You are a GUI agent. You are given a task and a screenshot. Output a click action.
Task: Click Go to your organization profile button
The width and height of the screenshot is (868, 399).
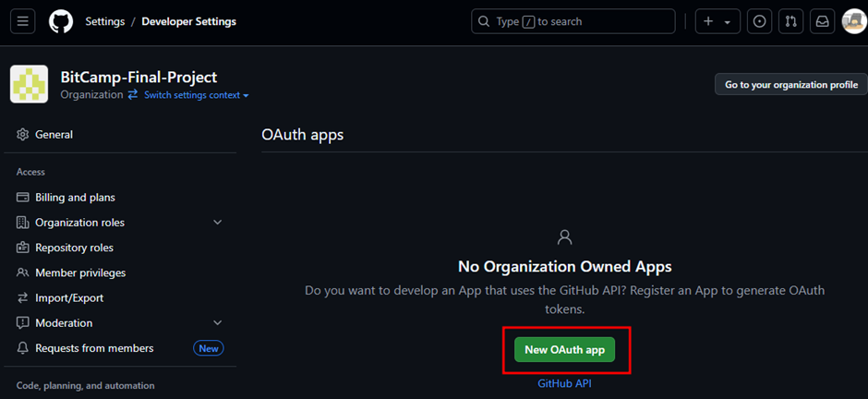791,85
